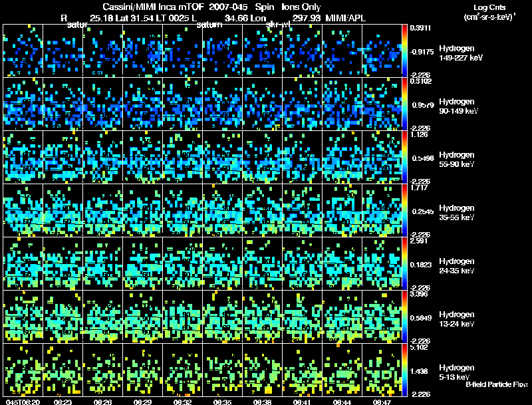Viewport: 532px width, 405px height.
Task: Open the 35-55 keV image panel at 06:44
Action: (342, 210)
